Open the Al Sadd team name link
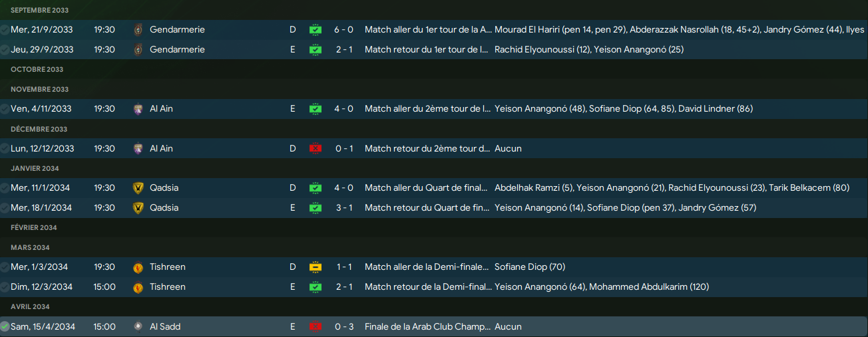Image resolution: width=868 pixels, height=337 pixels. point(165,327)
